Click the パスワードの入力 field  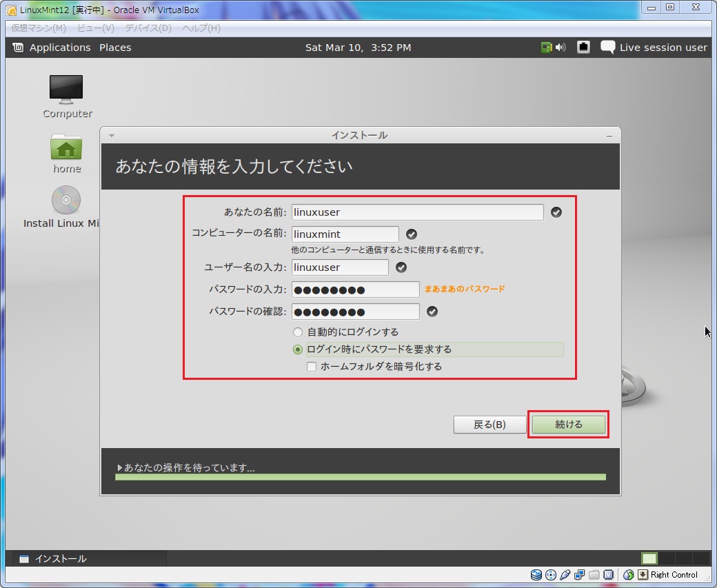(355, 290)
